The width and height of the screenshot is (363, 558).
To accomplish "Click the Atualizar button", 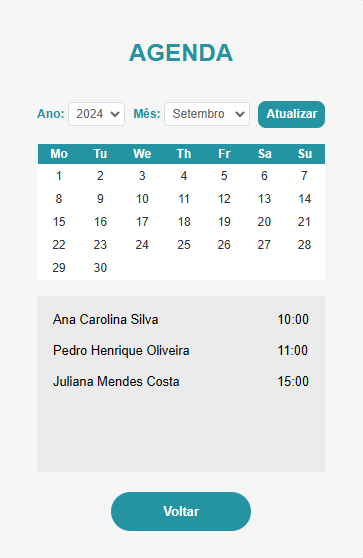I will click(x=291, y=114).
